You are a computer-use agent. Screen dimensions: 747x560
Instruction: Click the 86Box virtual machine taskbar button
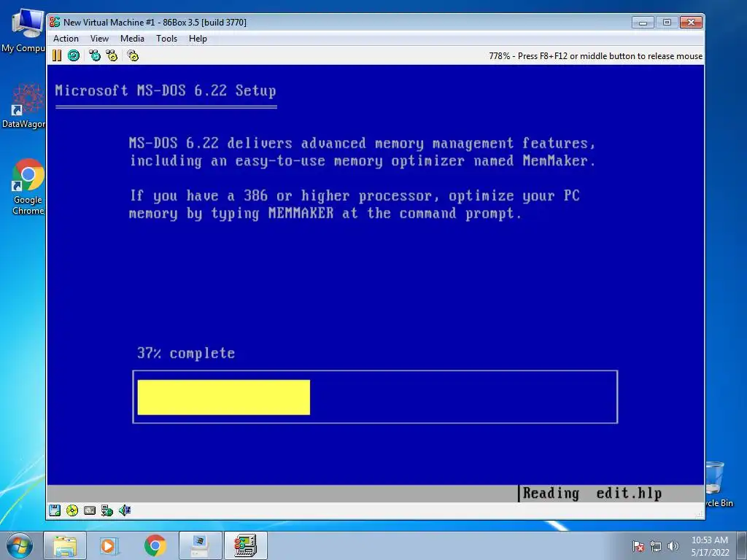(x=245, y=545)
